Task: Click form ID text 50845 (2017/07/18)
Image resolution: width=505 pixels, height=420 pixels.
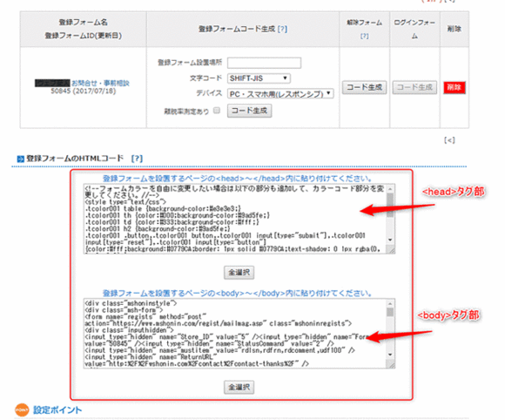Action: point(83,91)
